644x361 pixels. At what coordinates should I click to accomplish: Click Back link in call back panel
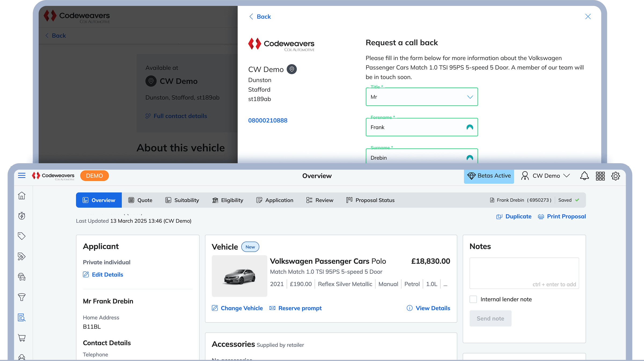(x=260, y=17)
